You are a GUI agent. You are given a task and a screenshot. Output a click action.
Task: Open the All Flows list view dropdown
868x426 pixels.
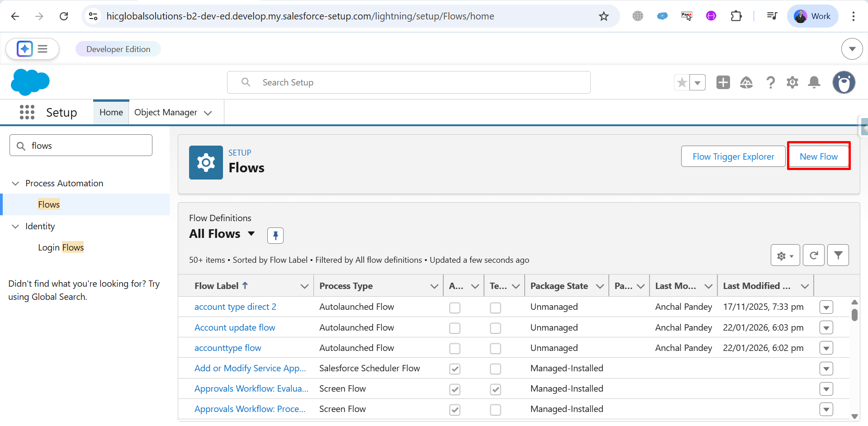pos(251,234)
